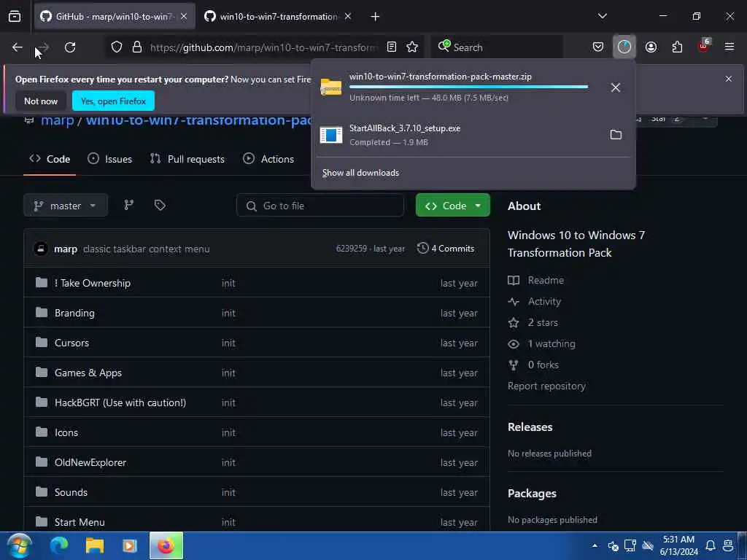Click Report repository link

tap(546, 386)
